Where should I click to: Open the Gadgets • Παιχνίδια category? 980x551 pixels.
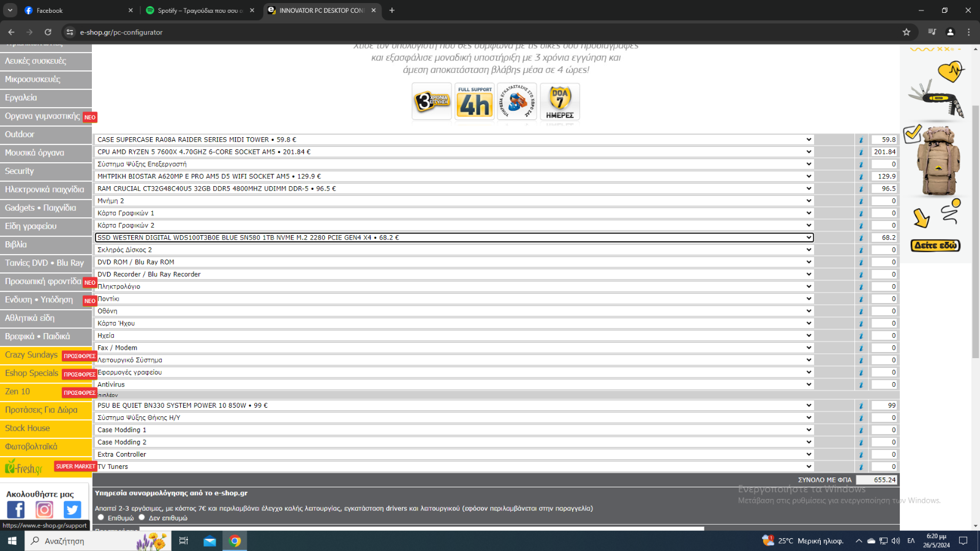[46, 208]
